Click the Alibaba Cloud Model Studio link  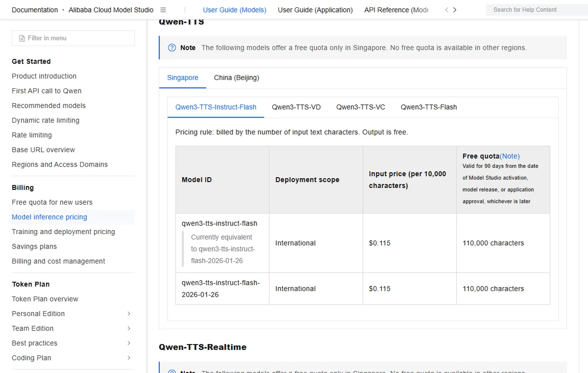point(111,10)
